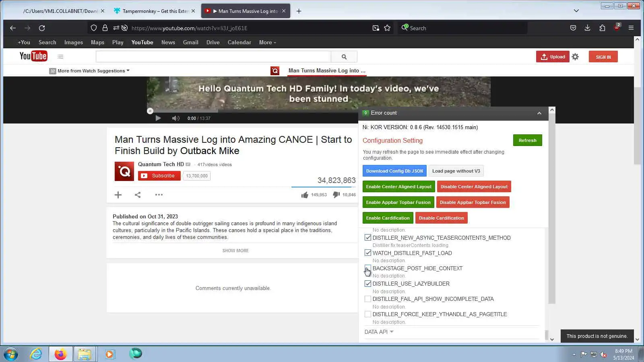This screenshot has height=362, width=644.
Task: Click the red Upload button
Action: tap(553, 57)
